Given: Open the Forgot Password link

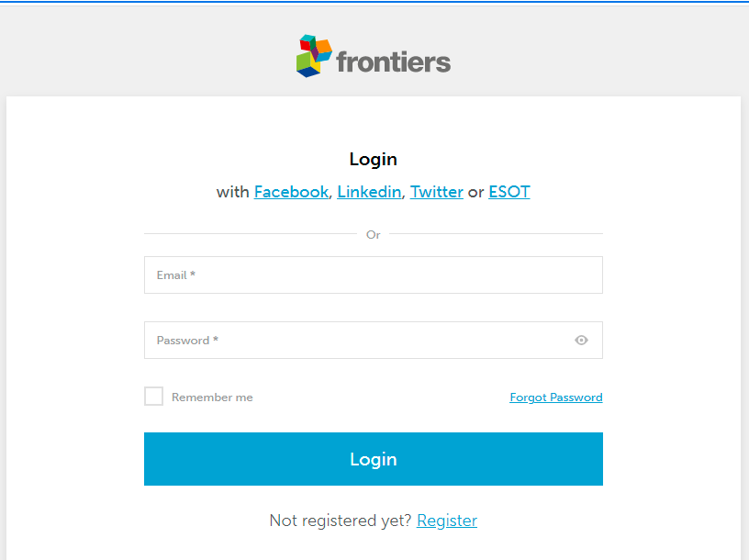Looking at the screenshot, I should coord(555,398).
